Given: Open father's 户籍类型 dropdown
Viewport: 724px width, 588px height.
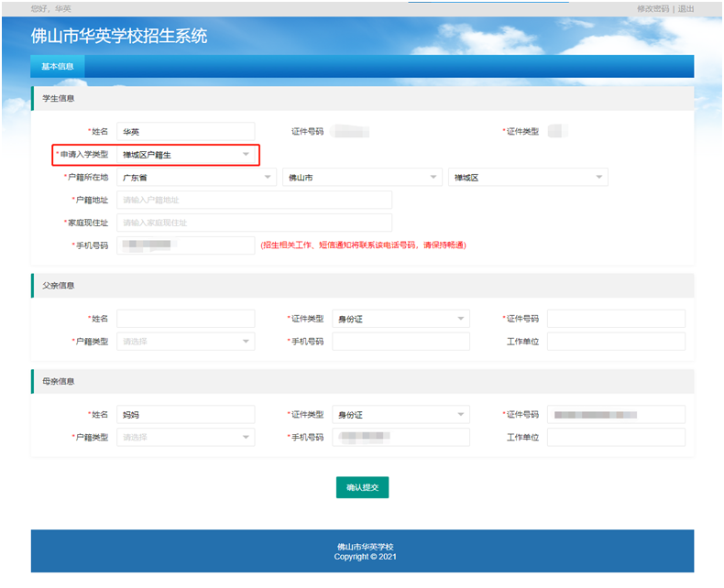Looking at the screenshot, I should click(x=185, y=342).
